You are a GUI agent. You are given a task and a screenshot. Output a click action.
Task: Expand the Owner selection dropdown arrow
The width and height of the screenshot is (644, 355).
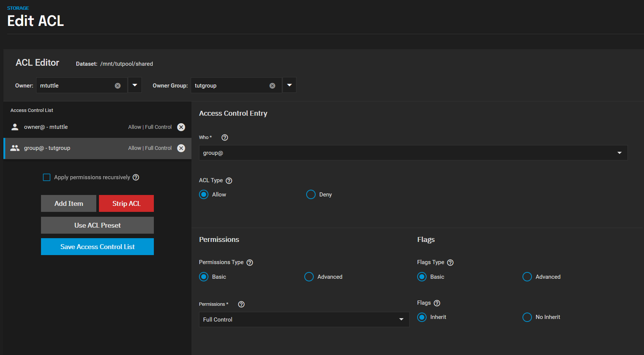pos(135,85)
